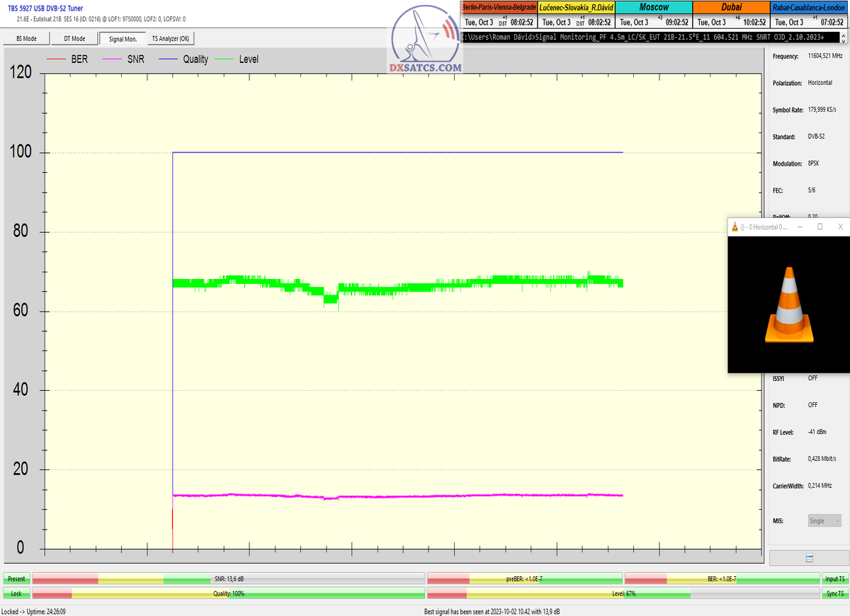Viewport: 850px width, 616px height.
Task: Click the VLC cone icon in title bar
Action: 735,227
